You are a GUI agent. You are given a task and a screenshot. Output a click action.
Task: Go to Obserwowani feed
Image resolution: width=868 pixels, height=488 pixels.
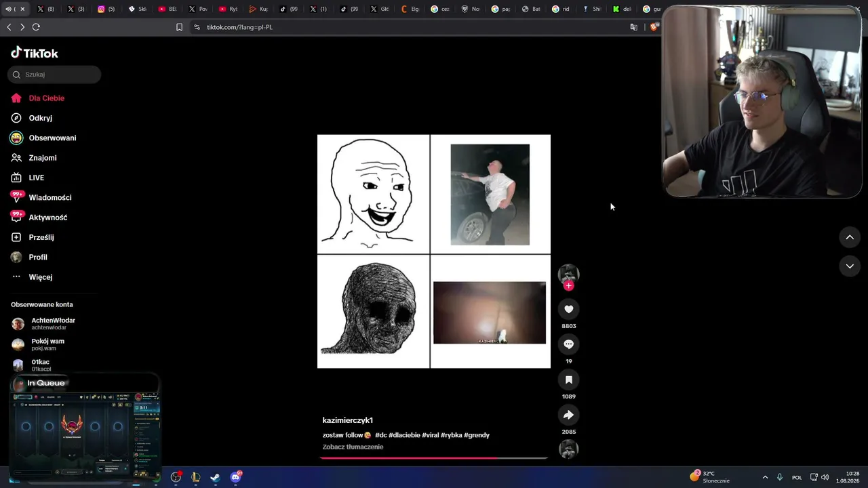[x=43, y=138]
